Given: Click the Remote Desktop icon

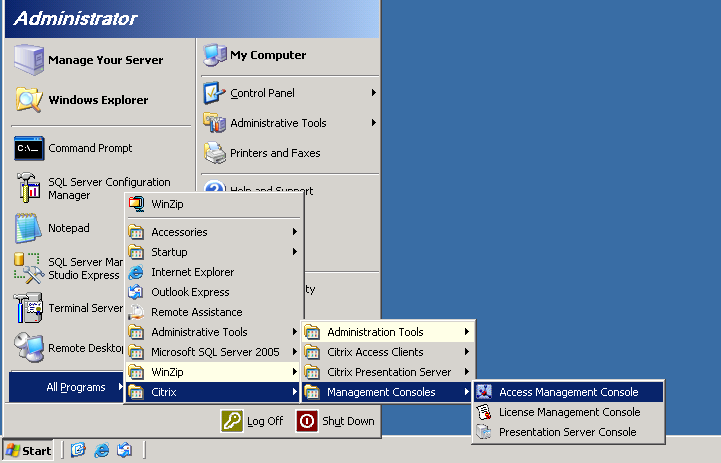Looking at the screenshot, I should (29, 348).
